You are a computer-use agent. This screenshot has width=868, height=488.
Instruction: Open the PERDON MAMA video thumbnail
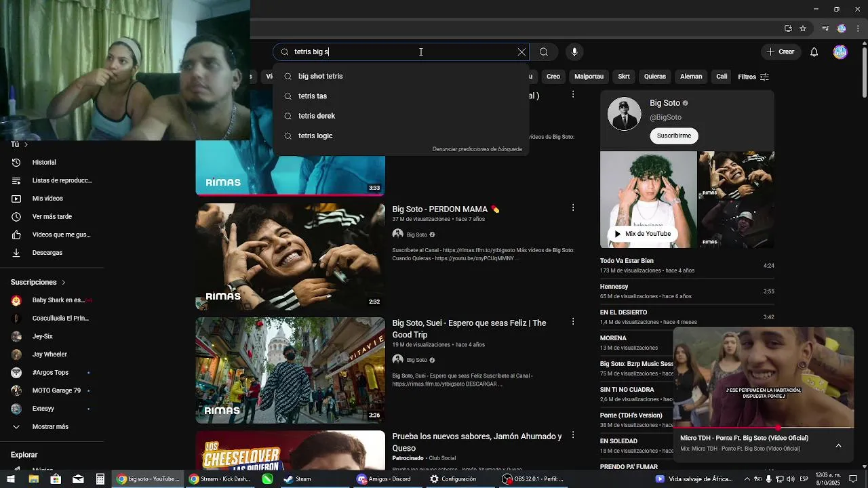coord(290,257)
